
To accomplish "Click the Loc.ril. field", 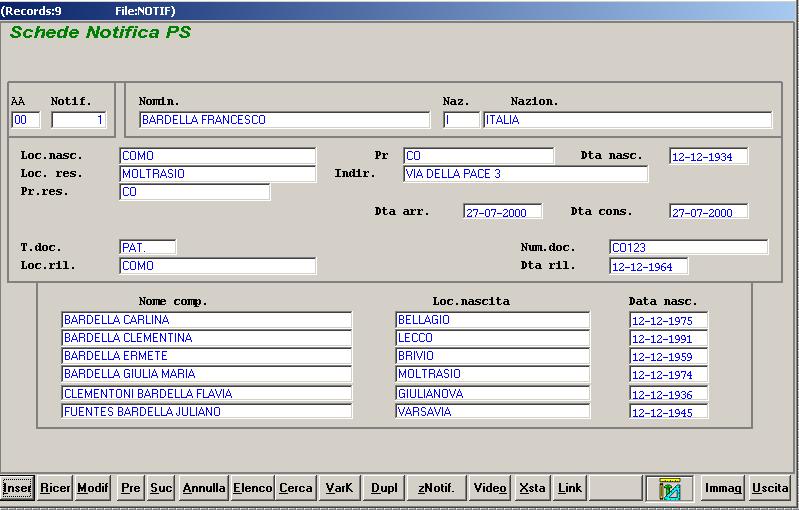I will [218, 266].
